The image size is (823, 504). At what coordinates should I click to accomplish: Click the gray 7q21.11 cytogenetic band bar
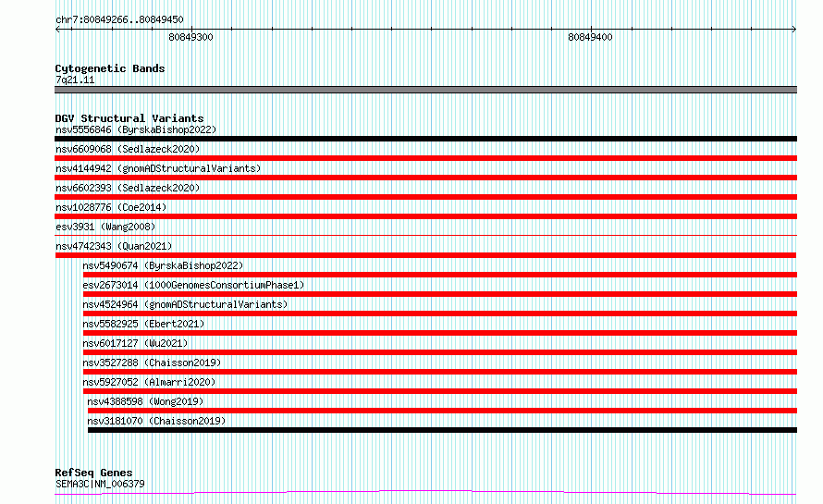click(425, 90)
